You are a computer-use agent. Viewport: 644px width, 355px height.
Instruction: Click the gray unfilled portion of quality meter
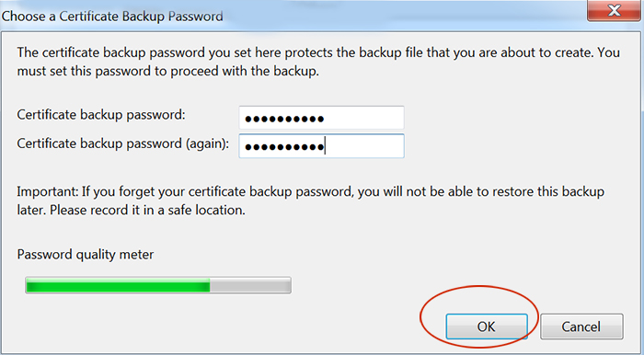pos(250,285)
